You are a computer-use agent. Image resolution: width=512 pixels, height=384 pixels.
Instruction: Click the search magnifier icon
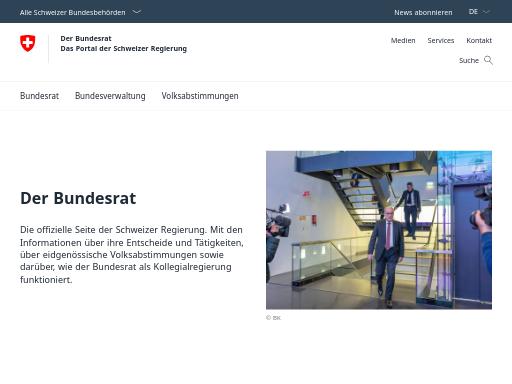(488, 60)
